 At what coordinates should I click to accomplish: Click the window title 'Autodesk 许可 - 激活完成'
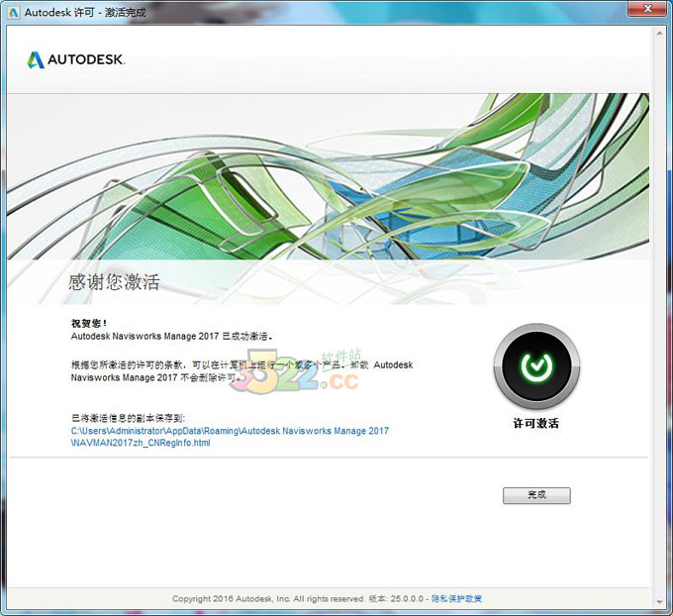[85, 13]
